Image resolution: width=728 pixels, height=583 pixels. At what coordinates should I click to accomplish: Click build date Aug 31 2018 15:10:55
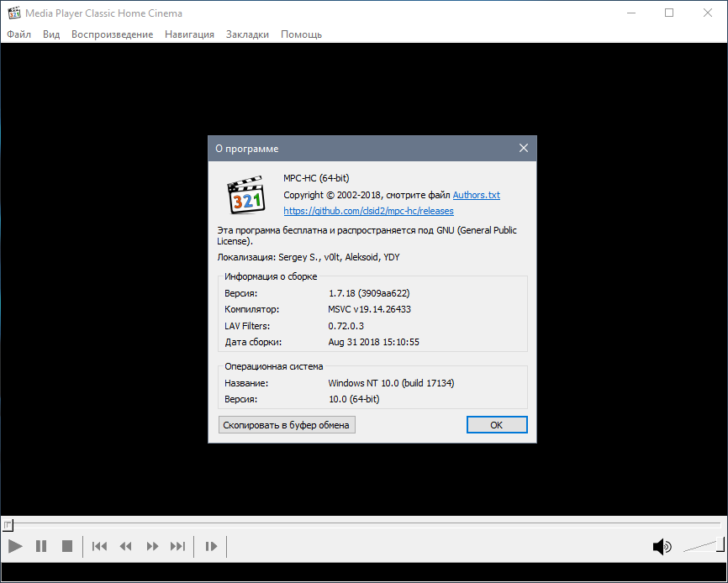pyautogui.click(x=374, y=342)
